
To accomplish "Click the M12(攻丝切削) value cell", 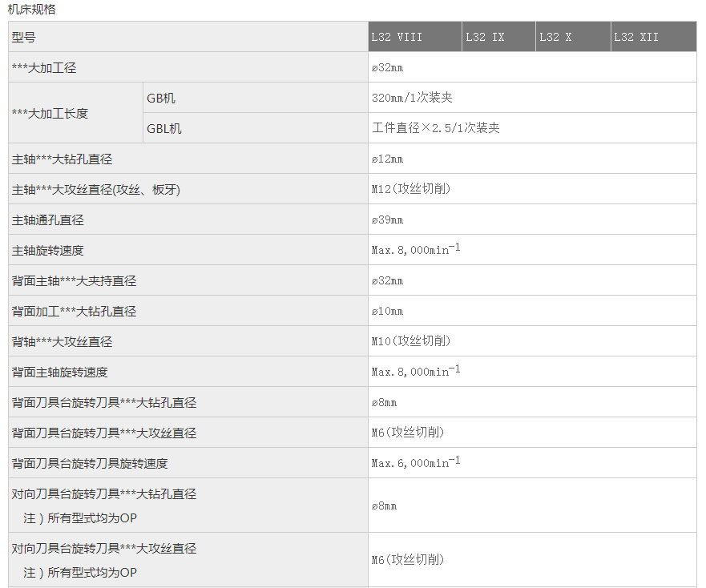I will (x=411, y=189).
